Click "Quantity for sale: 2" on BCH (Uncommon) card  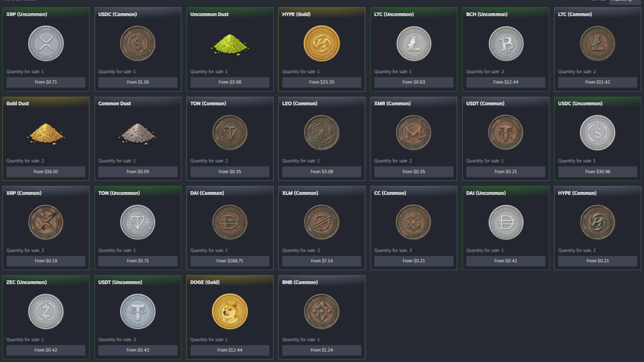point(485,72)
